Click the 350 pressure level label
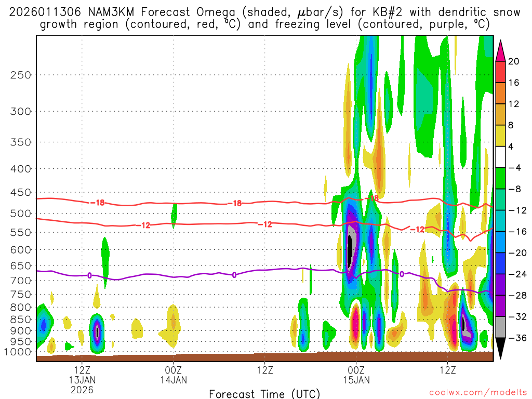532x399 pixels. click(21, 142)
